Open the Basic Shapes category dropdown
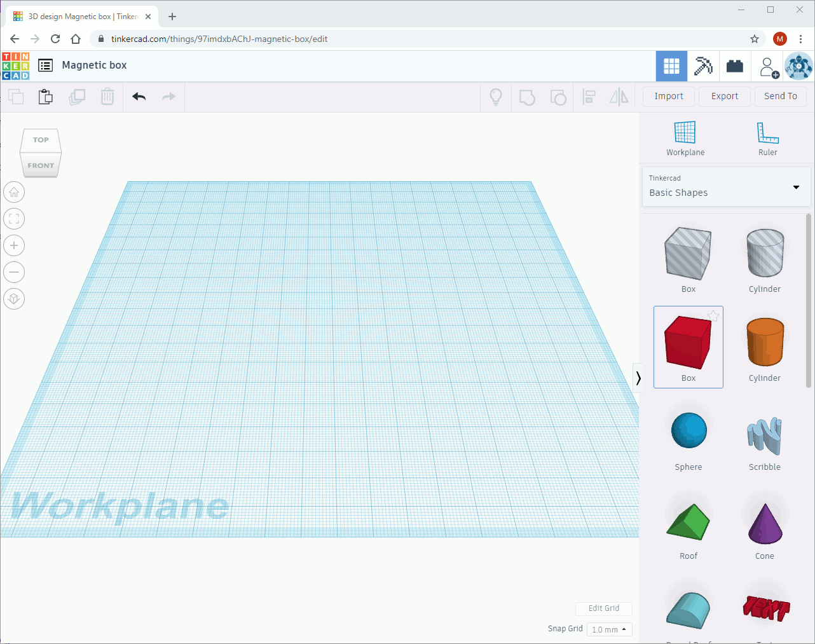 [x=727, y=186]
